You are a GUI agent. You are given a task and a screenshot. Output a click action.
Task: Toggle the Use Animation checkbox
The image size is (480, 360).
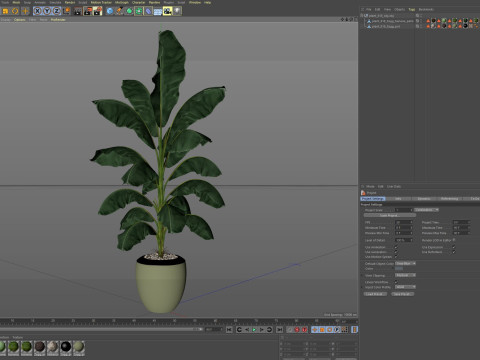click(x=396, y=247)
